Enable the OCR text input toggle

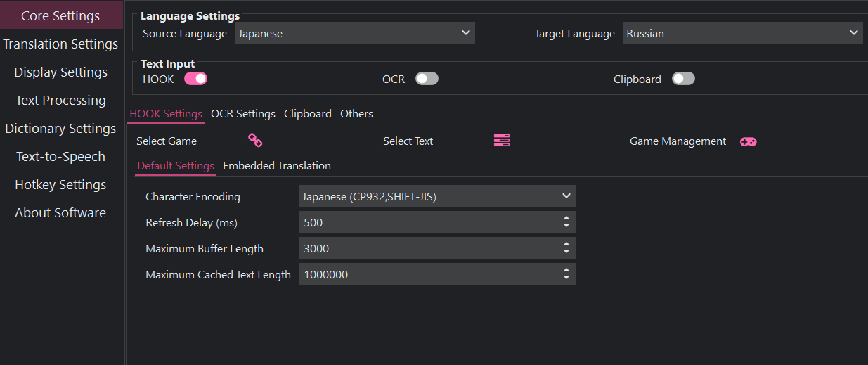point(427,79)
